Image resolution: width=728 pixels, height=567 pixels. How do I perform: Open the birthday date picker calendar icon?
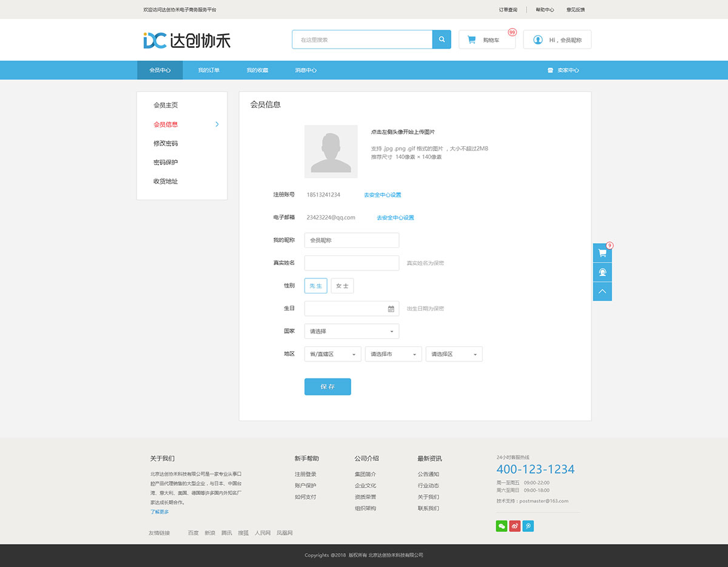[x=392, y=308]
